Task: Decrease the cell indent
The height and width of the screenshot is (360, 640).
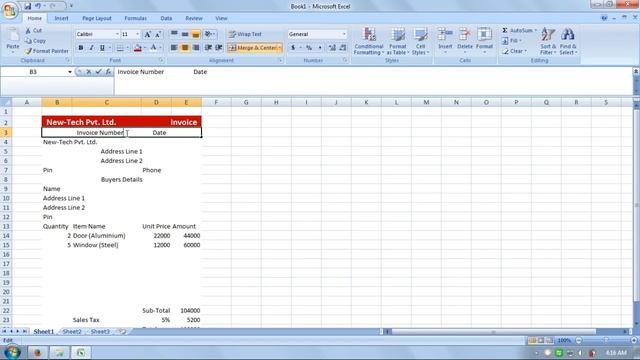Action: click(208, 48)
